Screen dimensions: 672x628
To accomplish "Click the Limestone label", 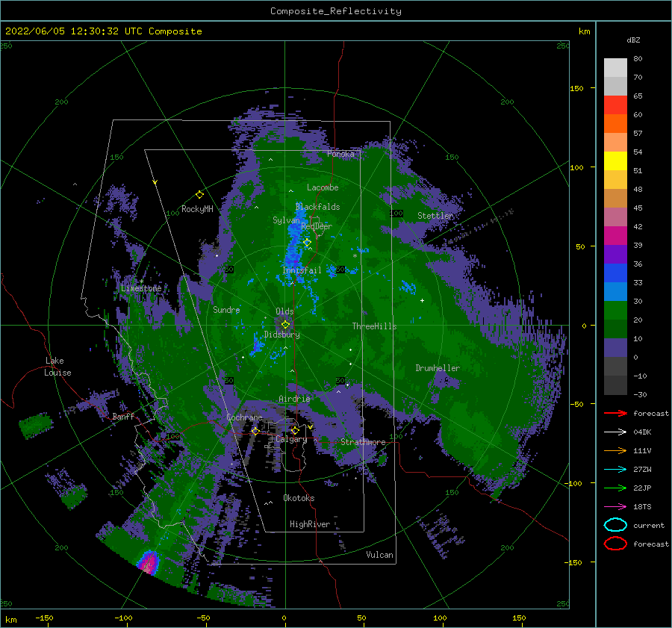I will pos(141,288).
